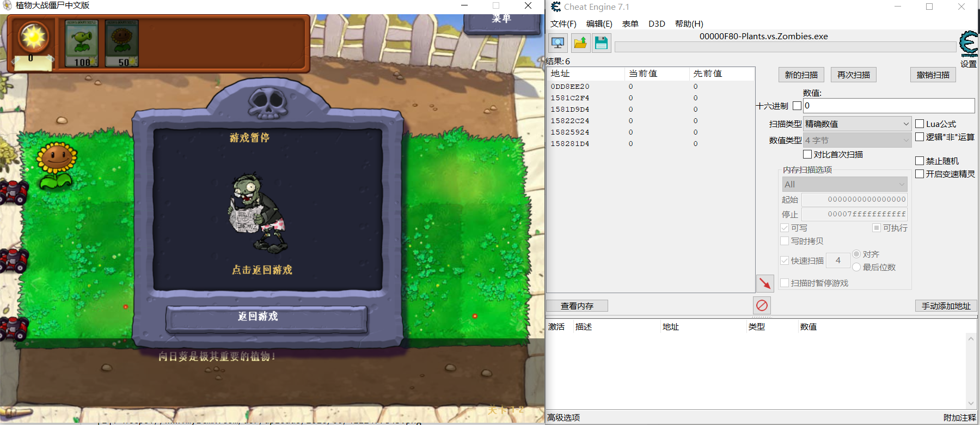Toggle the copy-on-write checkbox
This screenshot has width=980, height=425.
pyautogui.click(x=785, y=241)
